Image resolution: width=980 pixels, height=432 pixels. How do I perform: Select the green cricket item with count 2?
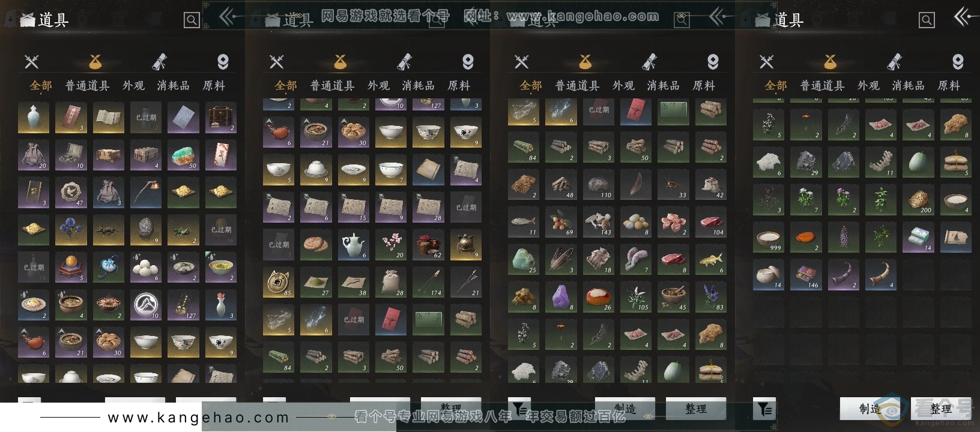(x=183, y=230)
